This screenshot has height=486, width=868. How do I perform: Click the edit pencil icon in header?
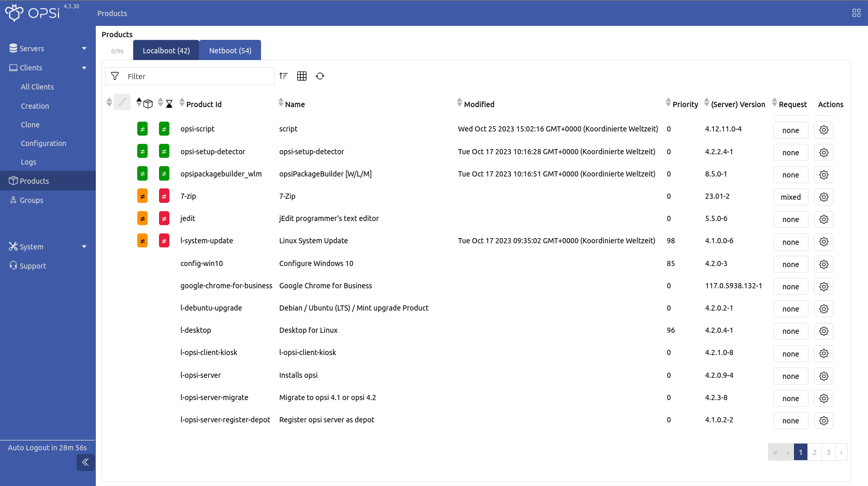pyautogui.click(x=122, y=102)
